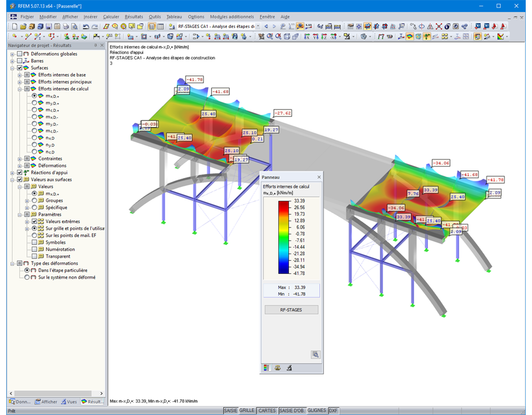Expand the Contraintes tree node
This screenshot has height=415, width=532.
tap(20, 159)
